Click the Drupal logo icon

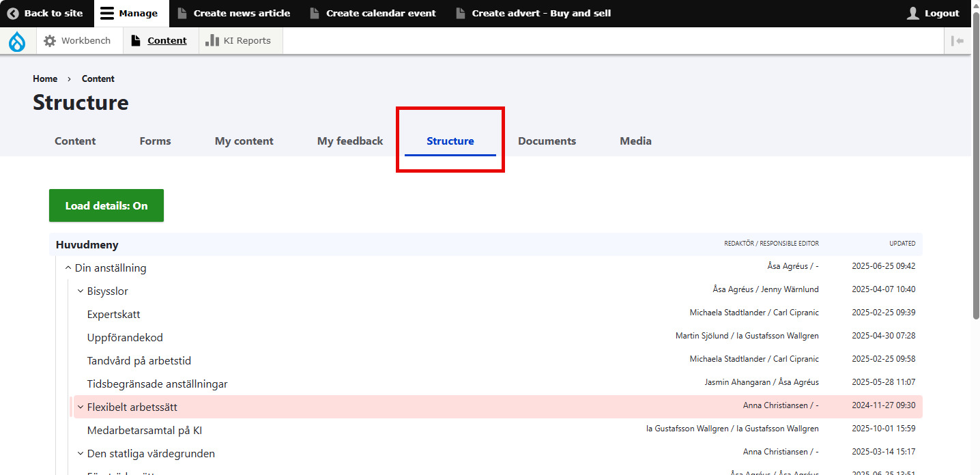point(16,41)
